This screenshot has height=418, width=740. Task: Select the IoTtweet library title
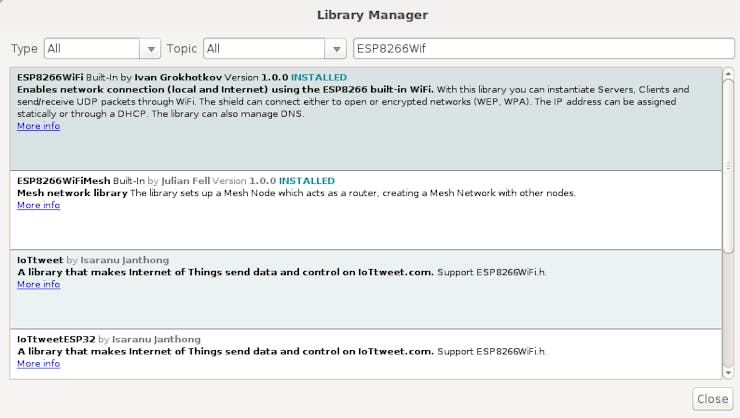tap(40, 260)
